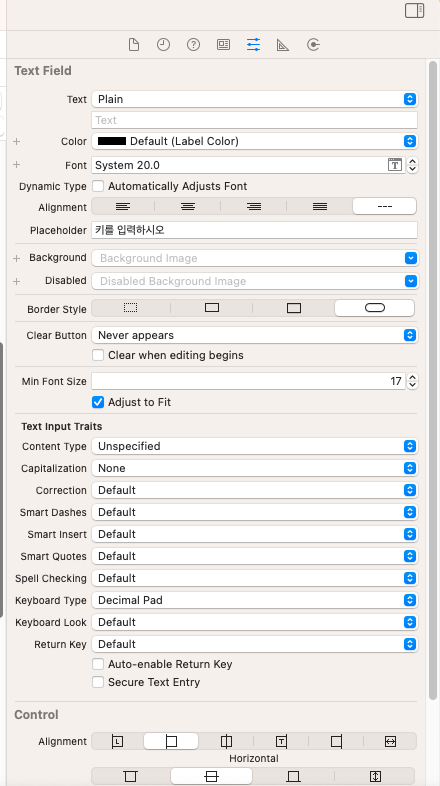The image size is (440, 786).
Task: Choose the no-border dotted border style
Action: 130,308
